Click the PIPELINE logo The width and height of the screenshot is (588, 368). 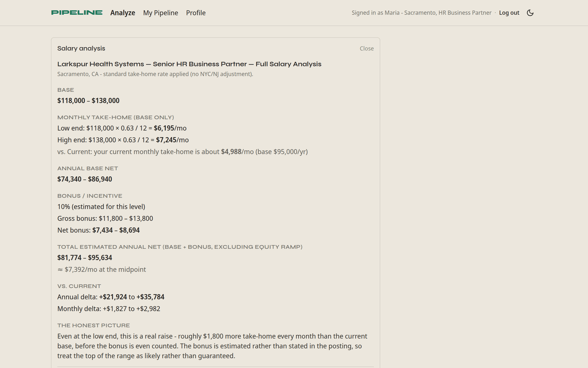tap(77, 13)
